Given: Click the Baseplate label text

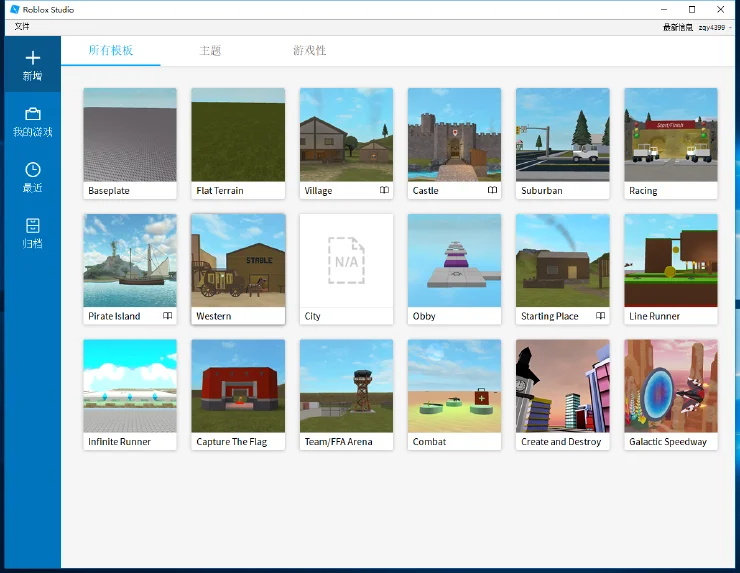Looking at the screenshot, I should 109,191.
